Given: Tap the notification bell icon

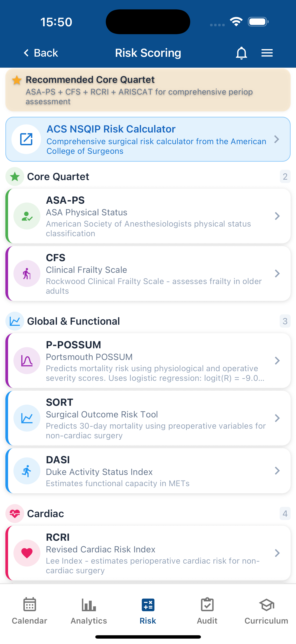Looking at the screenshot, I should point(241,53).
